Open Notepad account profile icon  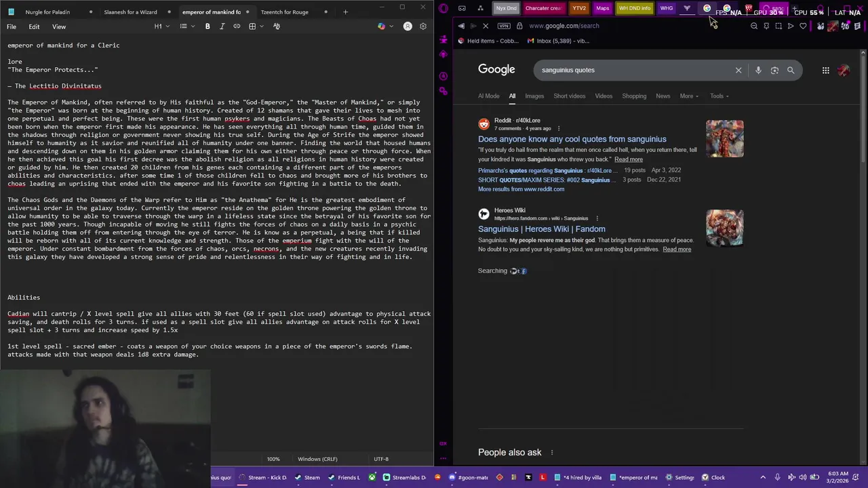pos(408,26)
